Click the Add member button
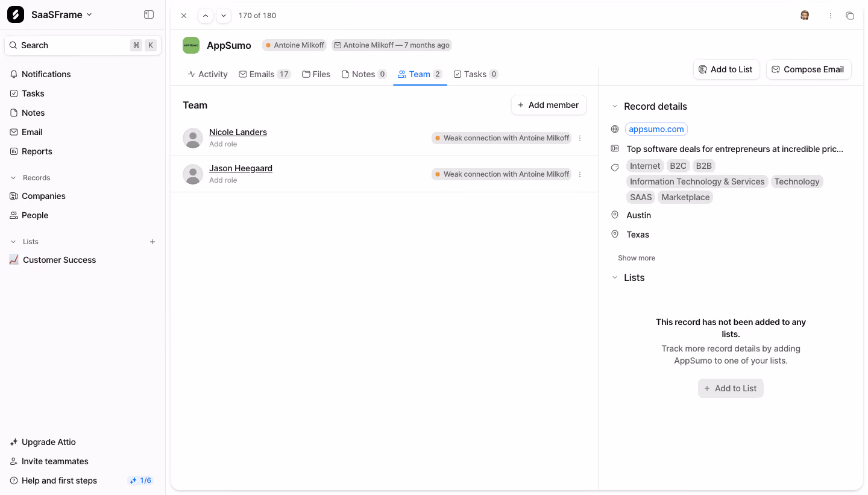This screenshot has width=868, height=495. click(549, 105)
